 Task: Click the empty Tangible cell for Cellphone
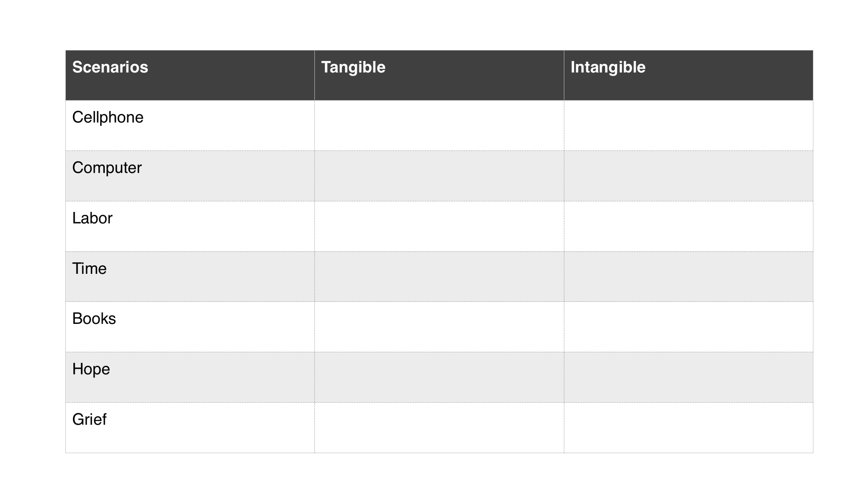click(x=439, y=125)
